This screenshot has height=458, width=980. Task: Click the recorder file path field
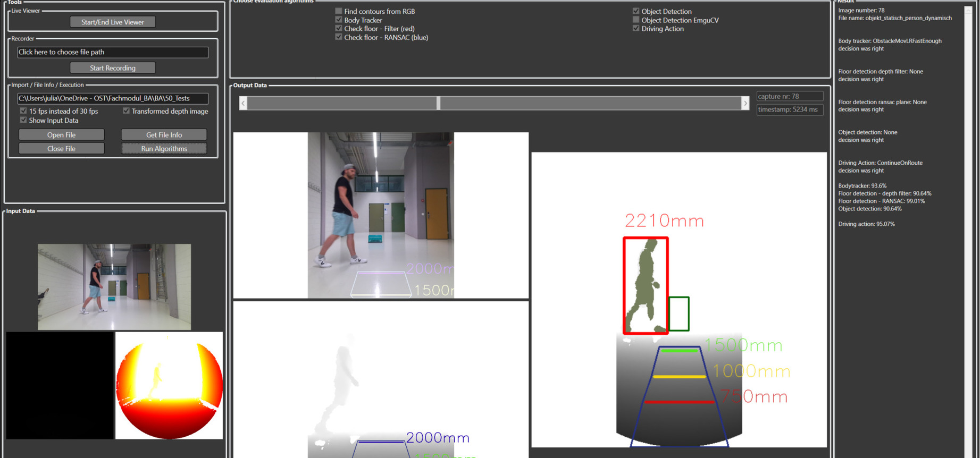coord(112,52)
